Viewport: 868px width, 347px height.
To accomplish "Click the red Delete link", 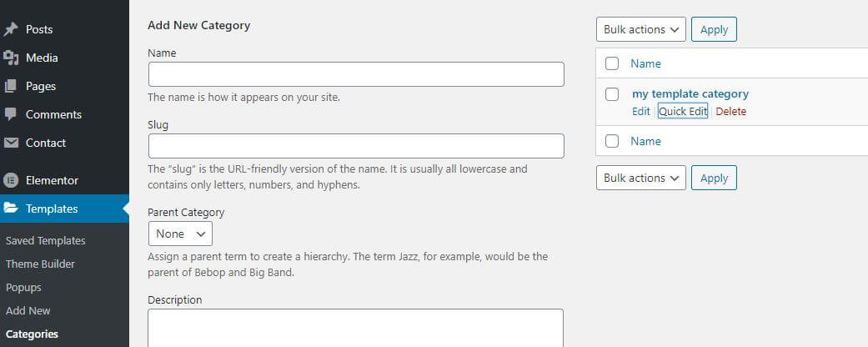I will [x=730, y=111].
